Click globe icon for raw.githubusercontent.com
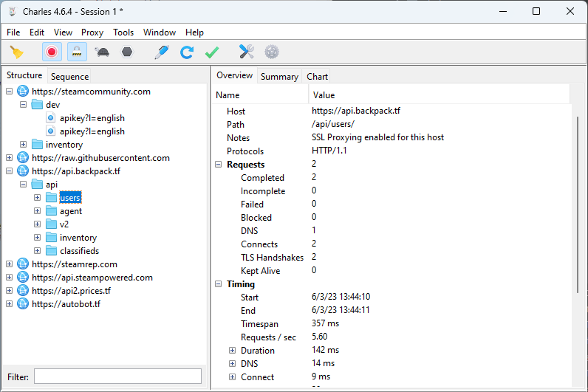 click(x=23, y=157)
